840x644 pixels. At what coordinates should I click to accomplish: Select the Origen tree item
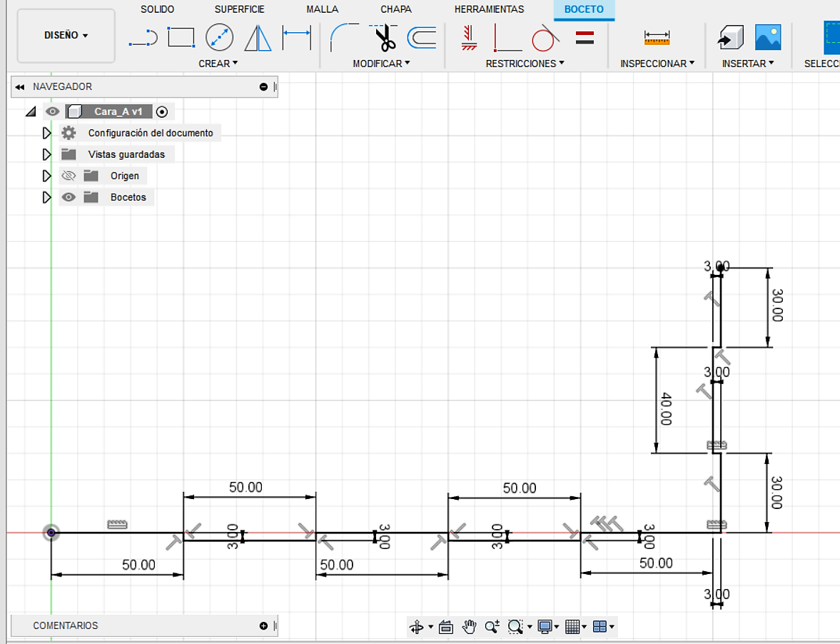pos(125,176)
